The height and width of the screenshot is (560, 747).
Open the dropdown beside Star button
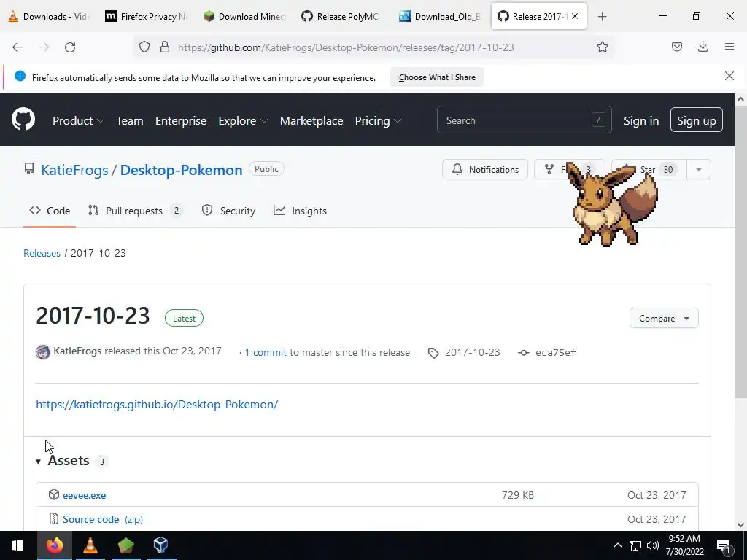click(699, 169)
